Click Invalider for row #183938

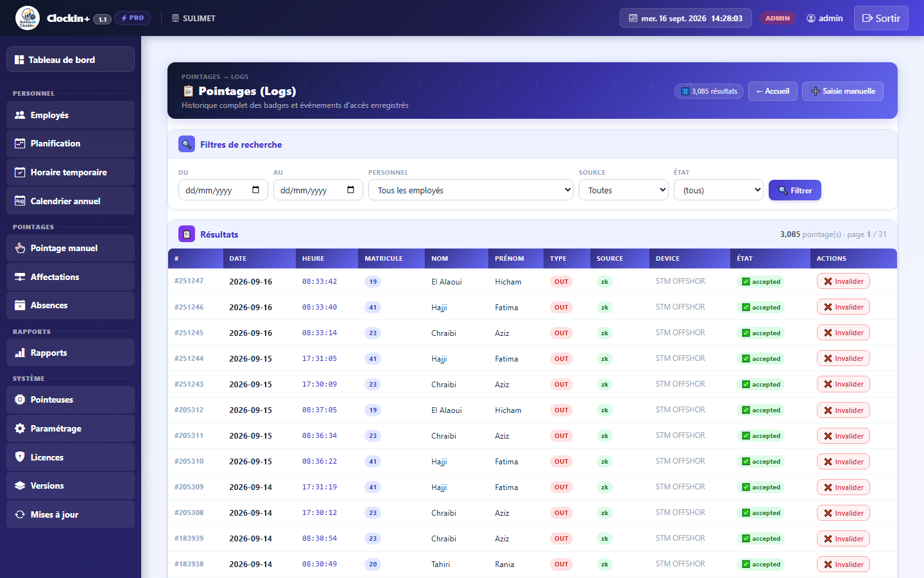coord(843,564)
